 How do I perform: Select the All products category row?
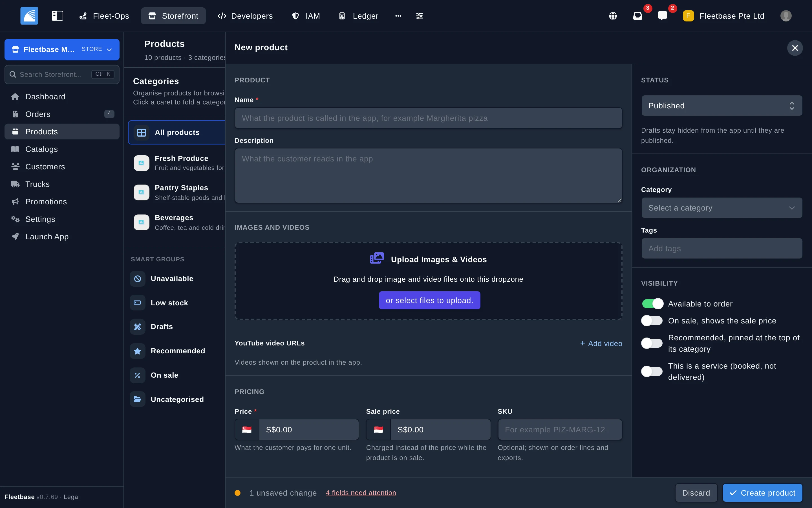click(176, 133)
